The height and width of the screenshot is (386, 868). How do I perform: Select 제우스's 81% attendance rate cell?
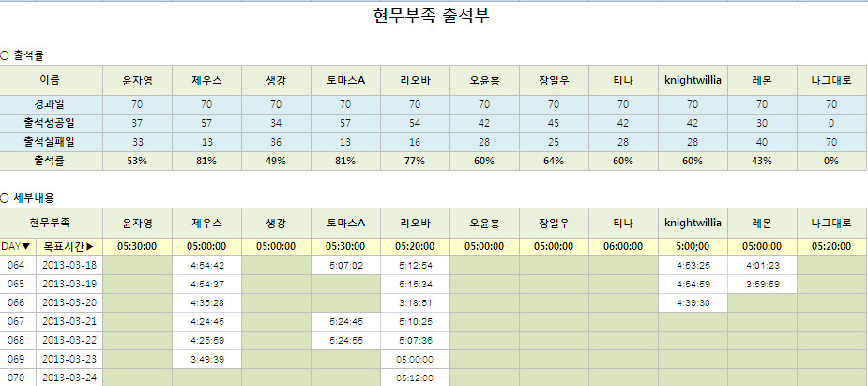206,161
